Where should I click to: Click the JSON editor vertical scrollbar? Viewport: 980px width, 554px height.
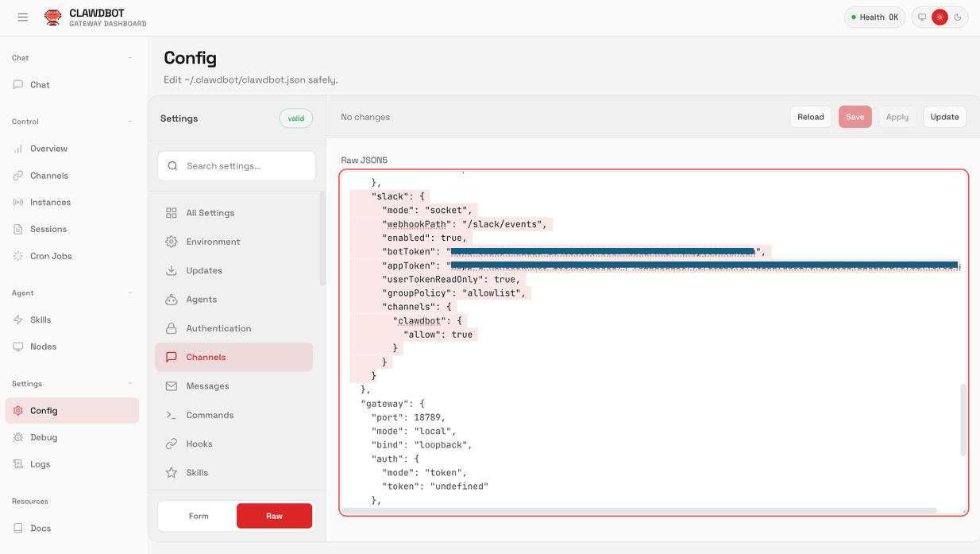click(x=963, y=420)
